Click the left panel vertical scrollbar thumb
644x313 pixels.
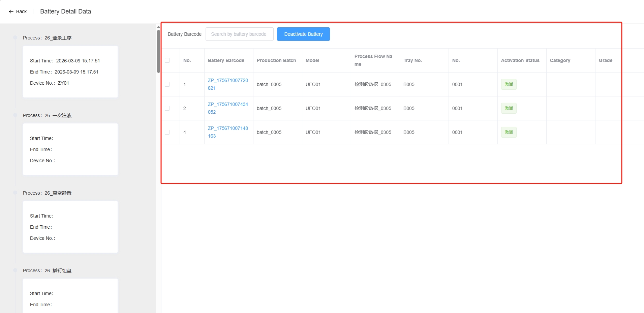(x=158, y=51)
